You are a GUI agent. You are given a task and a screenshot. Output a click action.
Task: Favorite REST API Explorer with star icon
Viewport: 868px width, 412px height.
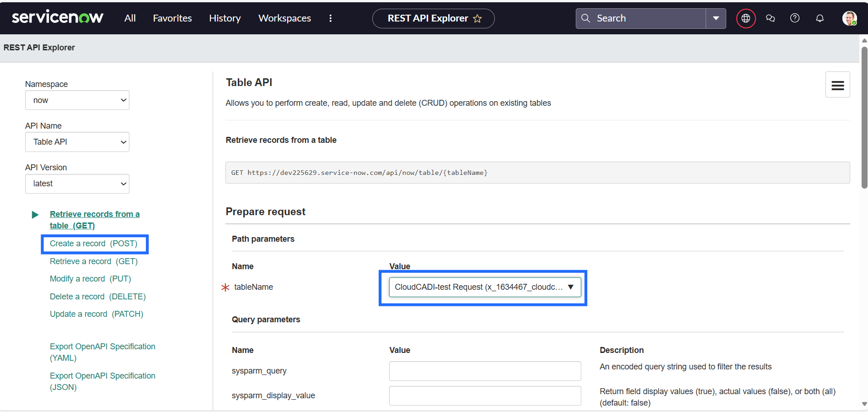[477, 18]
